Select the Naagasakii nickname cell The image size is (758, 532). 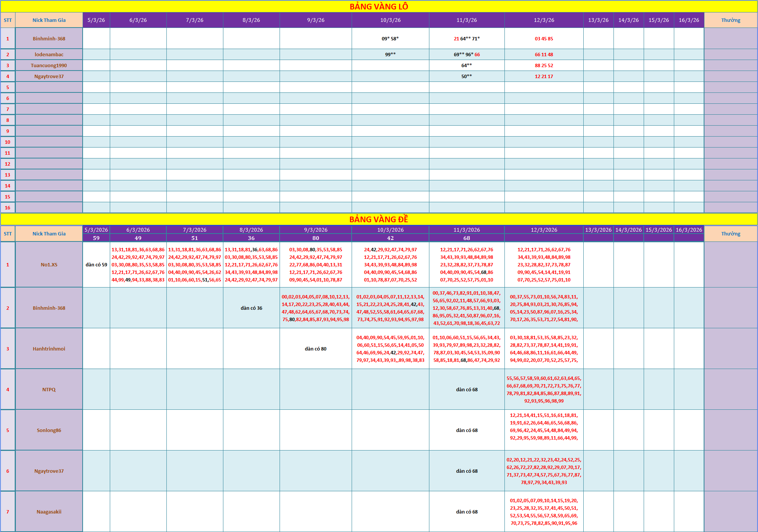tap(49, 512)
